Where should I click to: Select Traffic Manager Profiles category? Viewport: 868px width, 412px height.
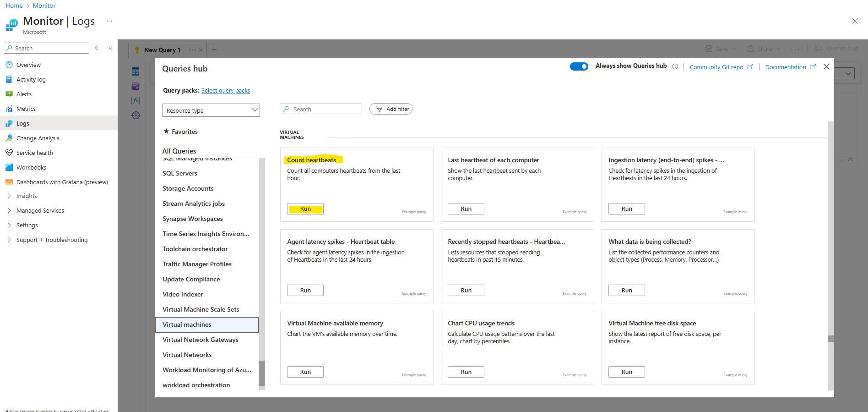click(x=197, y=264)
